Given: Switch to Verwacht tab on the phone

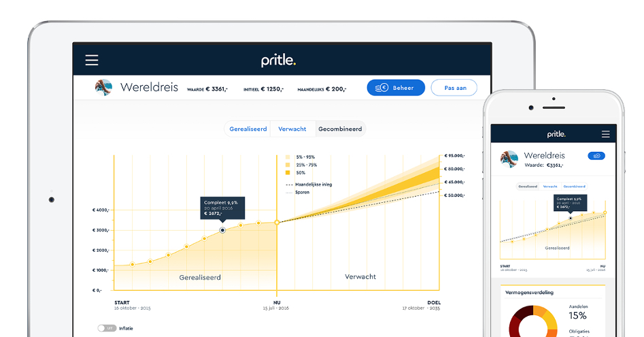Looking at the screenshot, I should point(549,186).
